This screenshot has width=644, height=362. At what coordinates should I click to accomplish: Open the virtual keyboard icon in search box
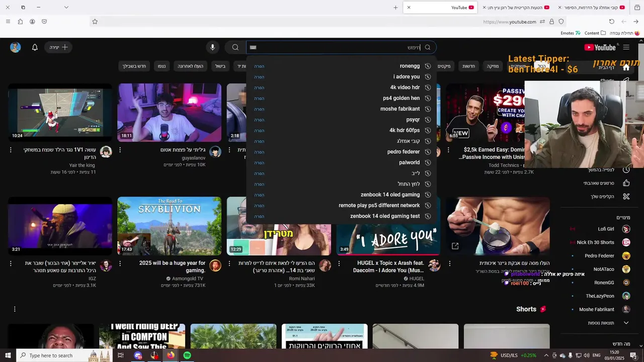(253, 47)
